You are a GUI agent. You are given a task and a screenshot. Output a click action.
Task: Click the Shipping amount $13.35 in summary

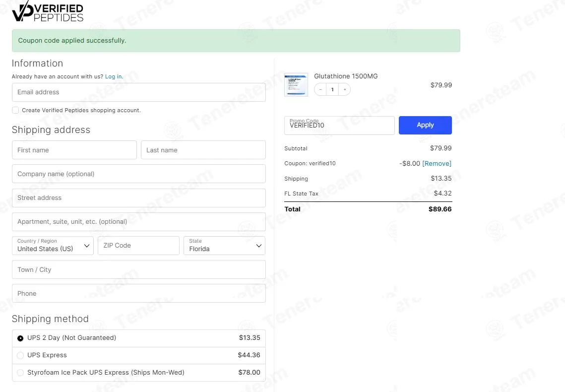pyautogui.click(x=441, y=178)
